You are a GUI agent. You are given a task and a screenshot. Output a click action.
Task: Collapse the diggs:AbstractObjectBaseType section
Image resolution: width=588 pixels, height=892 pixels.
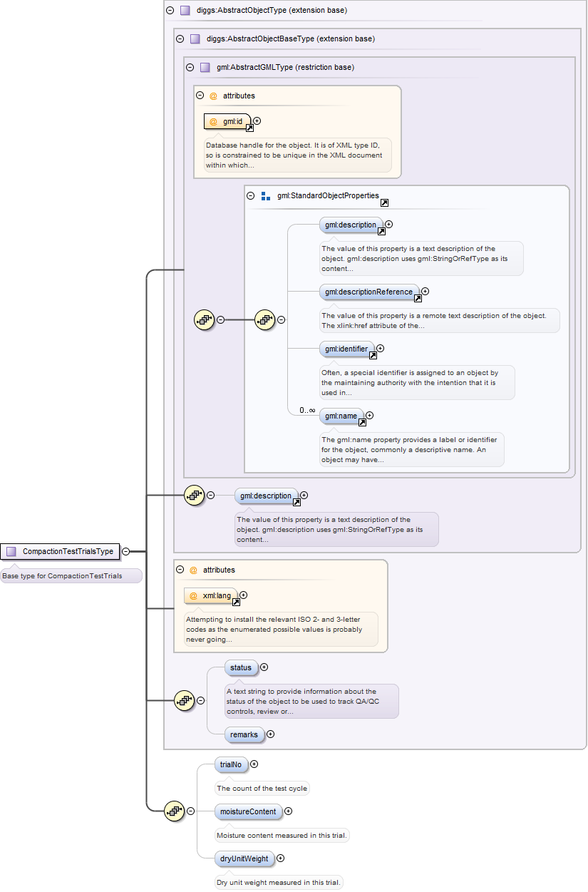180,39
